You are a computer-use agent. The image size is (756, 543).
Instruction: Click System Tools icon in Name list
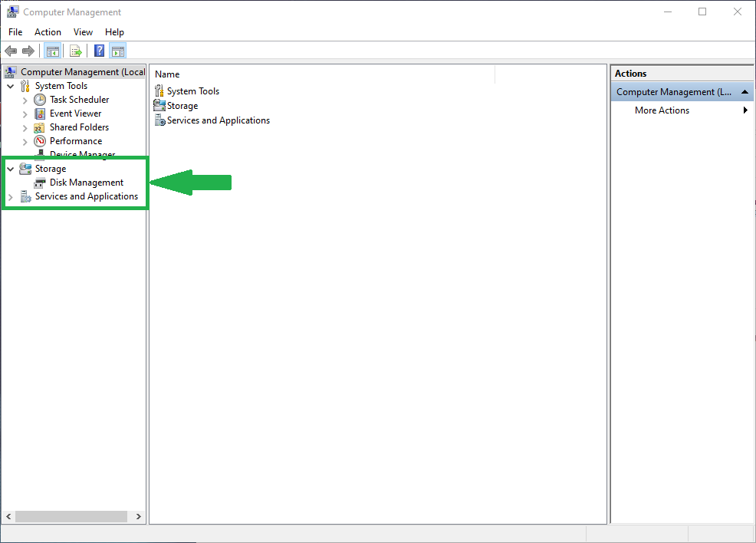point(159,90)
